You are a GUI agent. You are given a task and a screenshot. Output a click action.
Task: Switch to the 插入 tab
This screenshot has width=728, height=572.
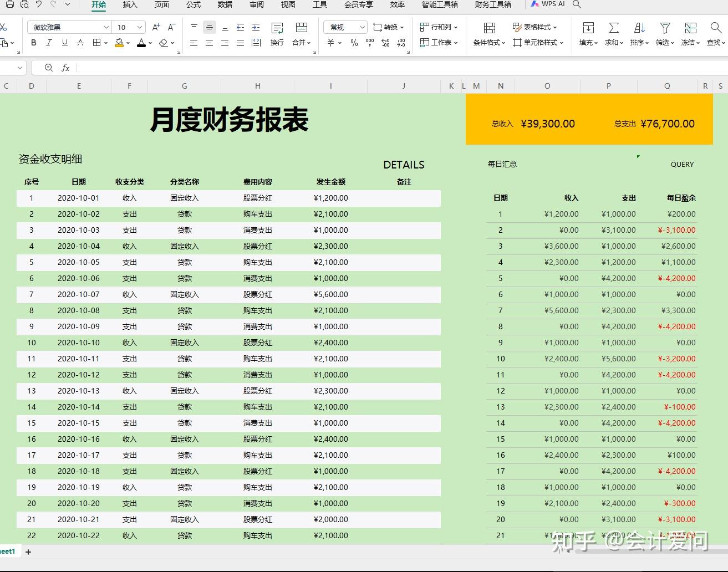(x=130, y=4)
